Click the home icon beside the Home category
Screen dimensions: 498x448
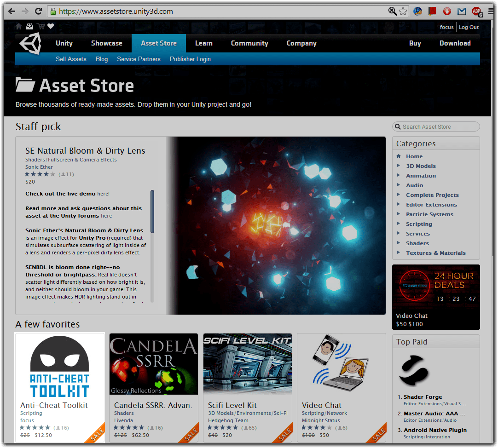coord(399,156)
